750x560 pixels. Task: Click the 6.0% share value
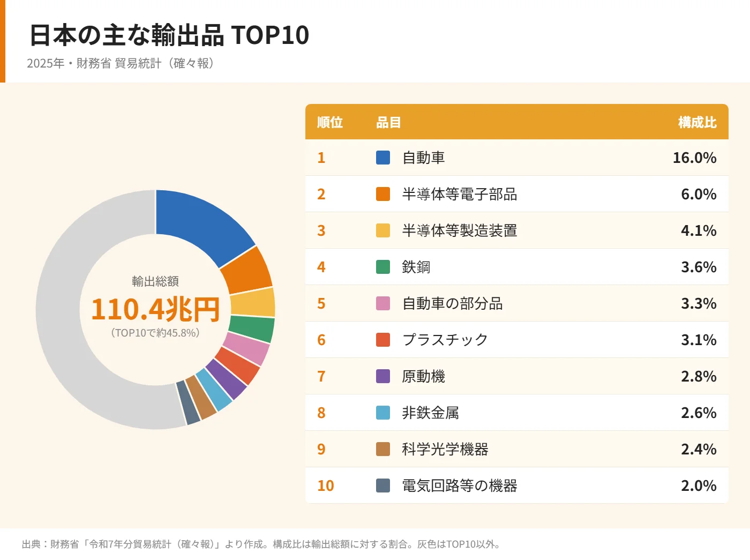coord(699,194)
